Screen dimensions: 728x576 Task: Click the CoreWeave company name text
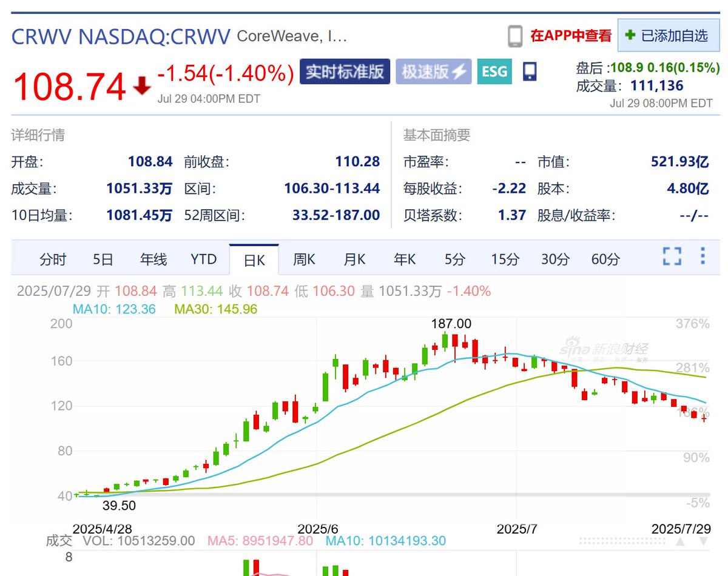292,37
